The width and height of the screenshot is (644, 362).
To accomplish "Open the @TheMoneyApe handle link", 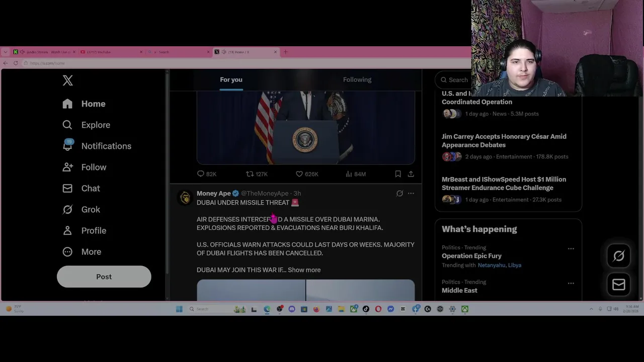I will (265, 193).
